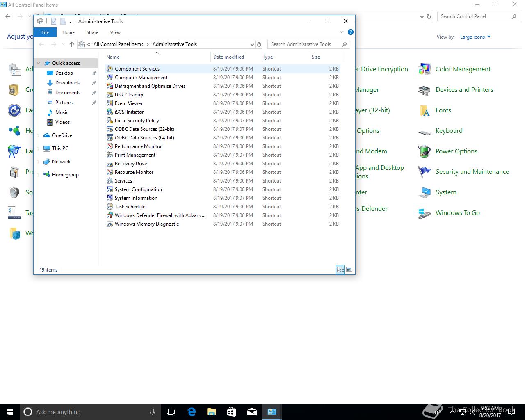525x420 pixels.
Task: Collapse Quick access tree node
Action: pos(39,63)
